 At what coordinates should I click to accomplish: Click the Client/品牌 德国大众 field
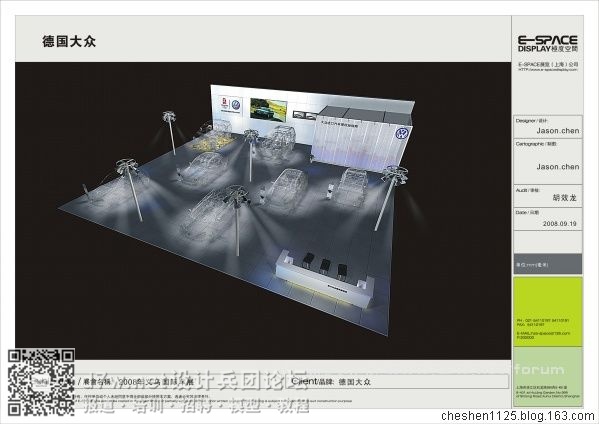coord(331,381)
